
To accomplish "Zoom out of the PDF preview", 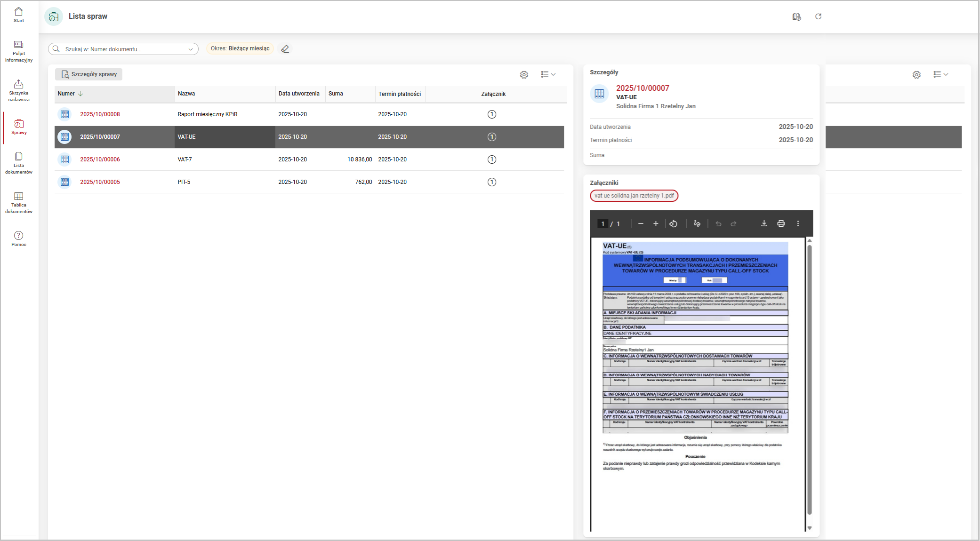I will (x=641, y=223).
